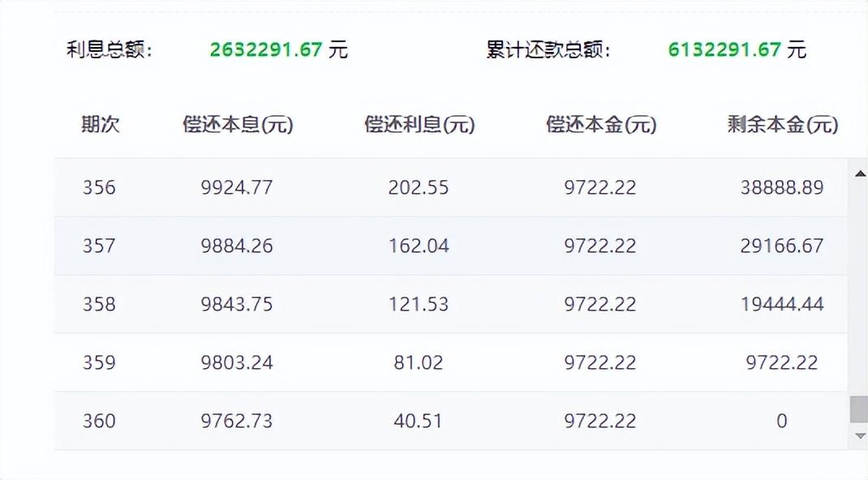Click the 期次 column header
868x480 pixels.
(101, 125)
